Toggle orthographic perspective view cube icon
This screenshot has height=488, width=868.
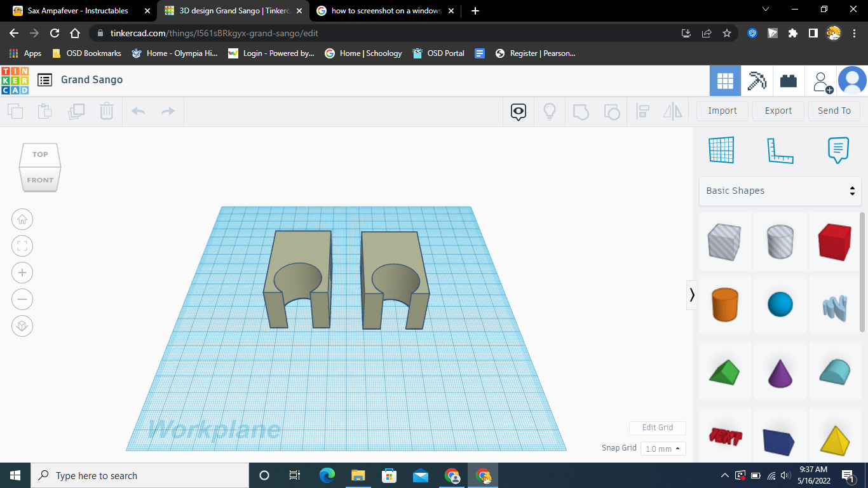[22, 326]
